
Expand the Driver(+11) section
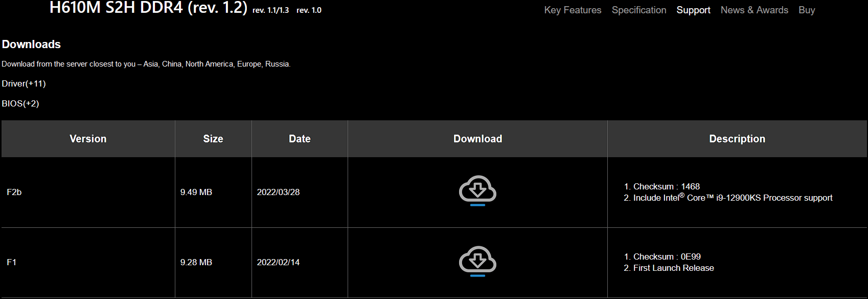tap(24, 83)
